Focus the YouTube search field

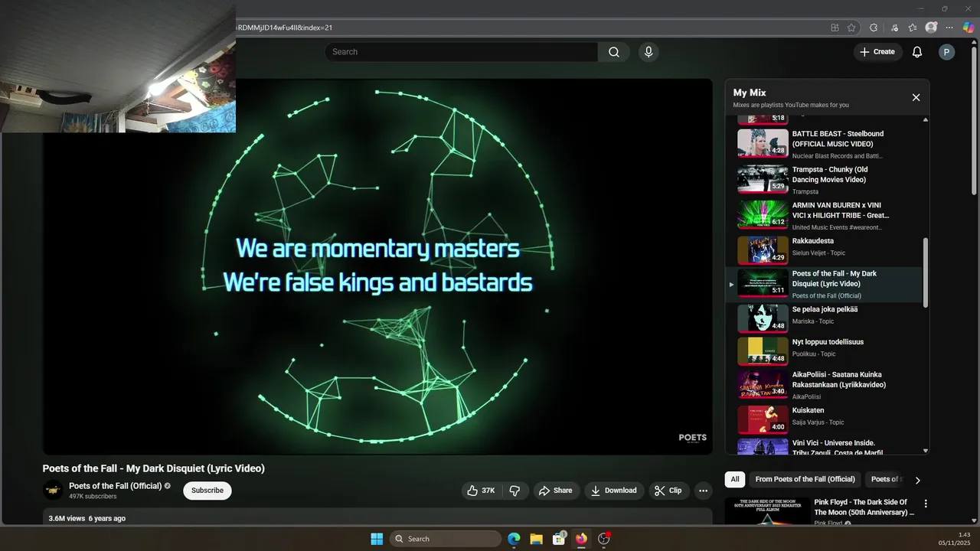pyautogui.click(x=461, y=52)
